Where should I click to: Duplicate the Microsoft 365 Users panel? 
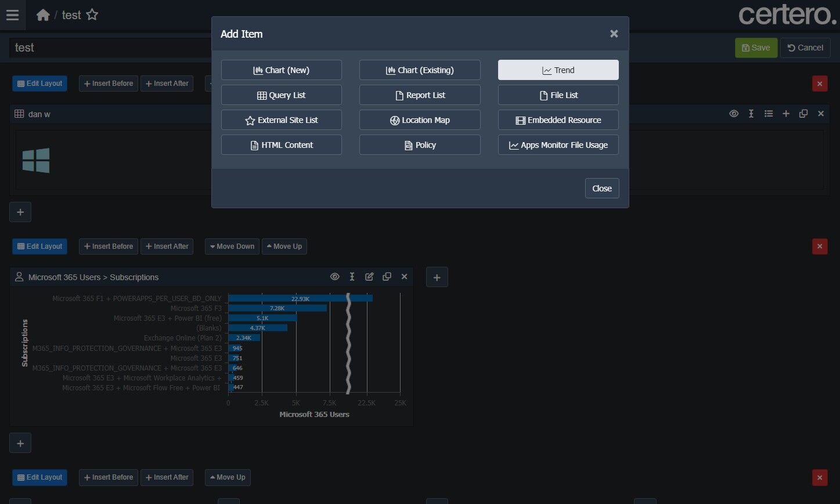387,277
